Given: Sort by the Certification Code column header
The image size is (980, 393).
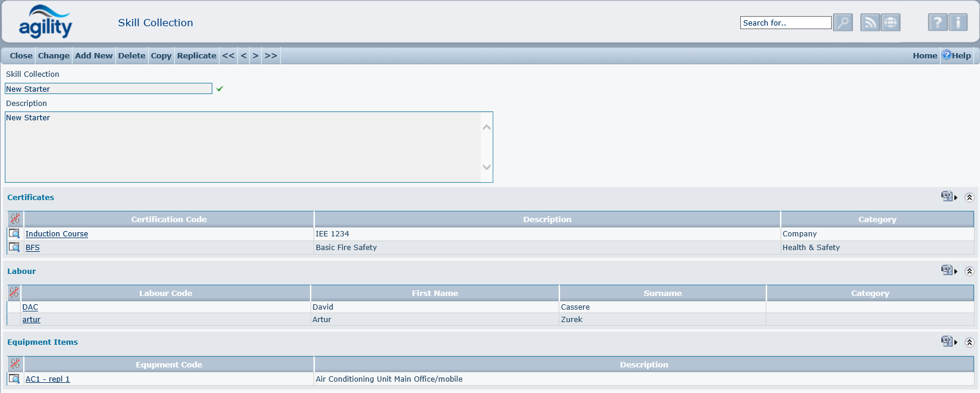Looking at the screenshot, I should [x=169, y=220].
